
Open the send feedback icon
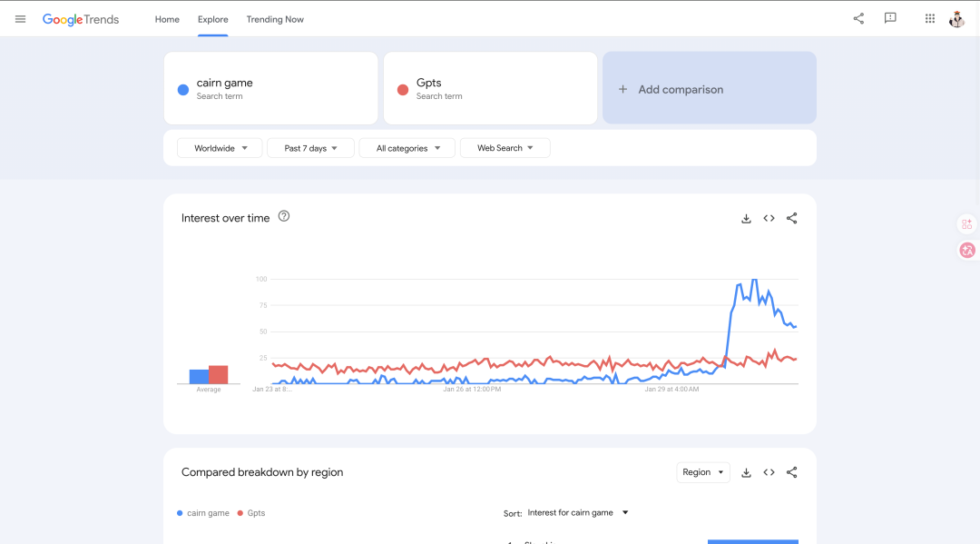tap(890, 19)
